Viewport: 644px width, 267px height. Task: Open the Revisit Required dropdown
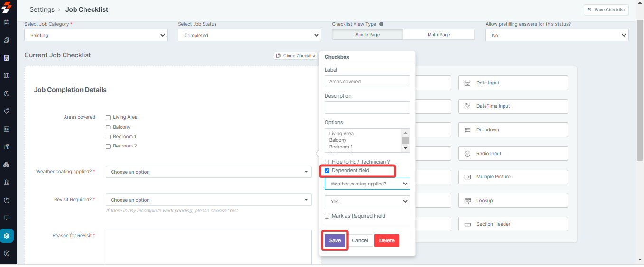(209, 200)
